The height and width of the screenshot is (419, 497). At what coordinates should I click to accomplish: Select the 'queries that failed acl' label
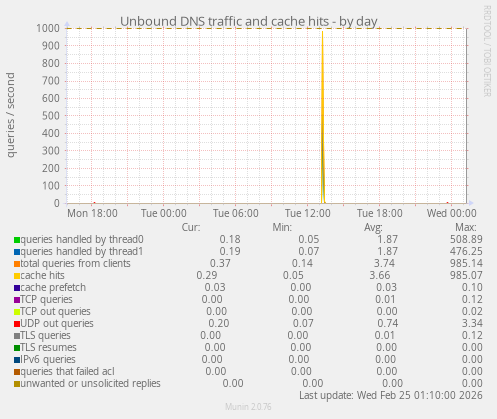pos(68,371)
